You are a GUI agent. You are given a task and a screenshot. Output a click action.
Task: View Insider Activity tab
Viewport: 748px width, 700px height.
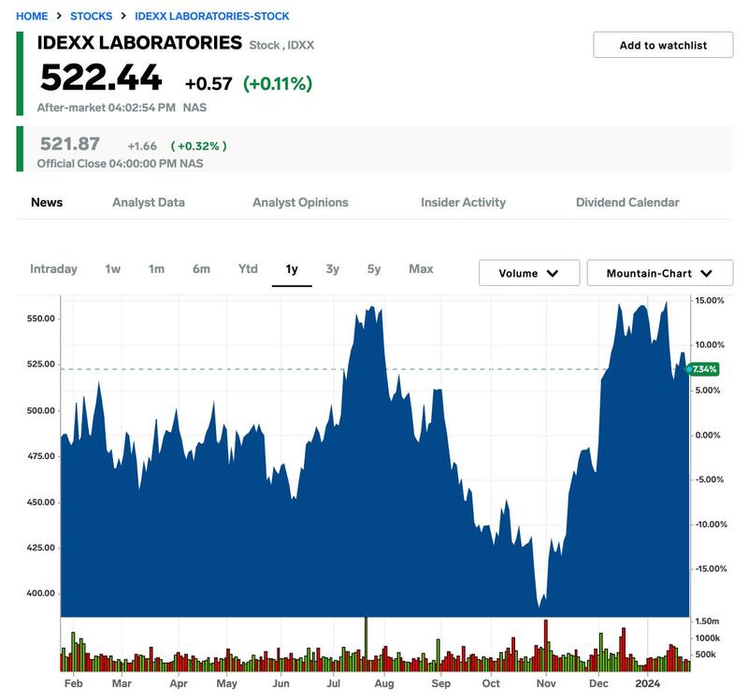click(463, 202)
